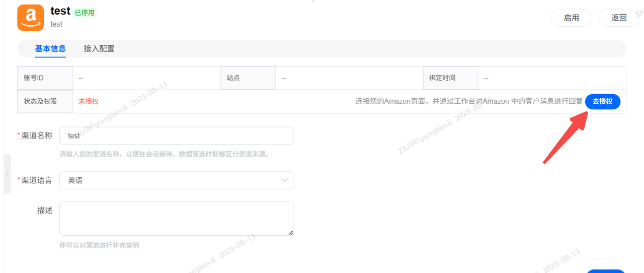
Task: Click the 返回 button
Action: tap(619, 18)
